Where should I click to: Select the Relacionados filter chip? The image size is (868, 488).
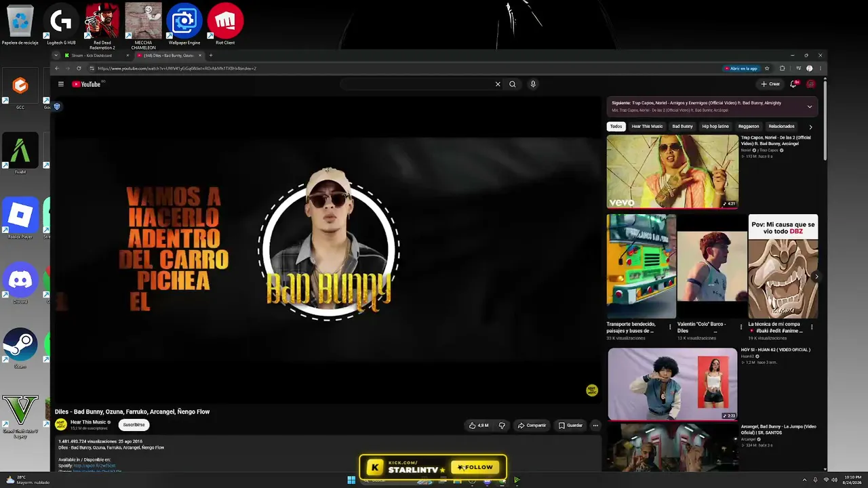(x=781, y=126)
